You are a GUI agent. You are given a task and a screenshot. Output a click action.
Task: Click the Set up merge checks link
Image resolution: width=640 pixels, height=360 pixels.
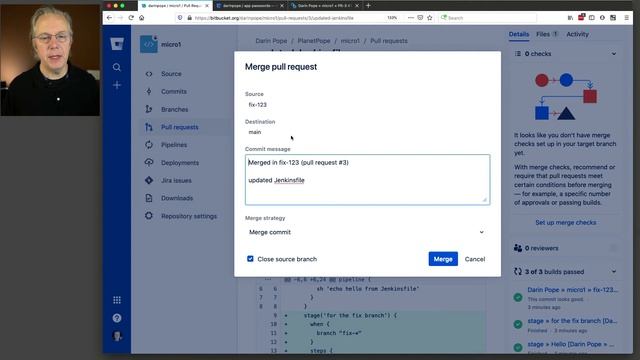[566, 222]
